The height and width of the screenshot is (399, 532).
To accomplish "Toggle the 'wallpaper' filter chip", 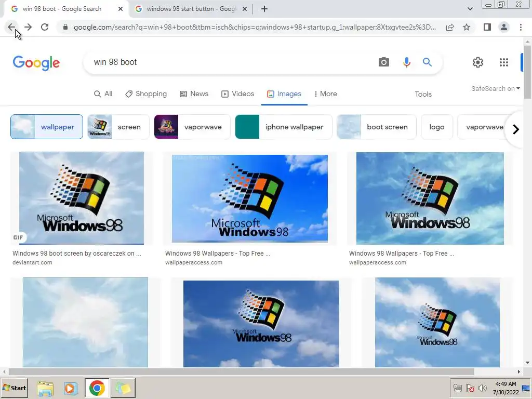I will coord(47,127).
